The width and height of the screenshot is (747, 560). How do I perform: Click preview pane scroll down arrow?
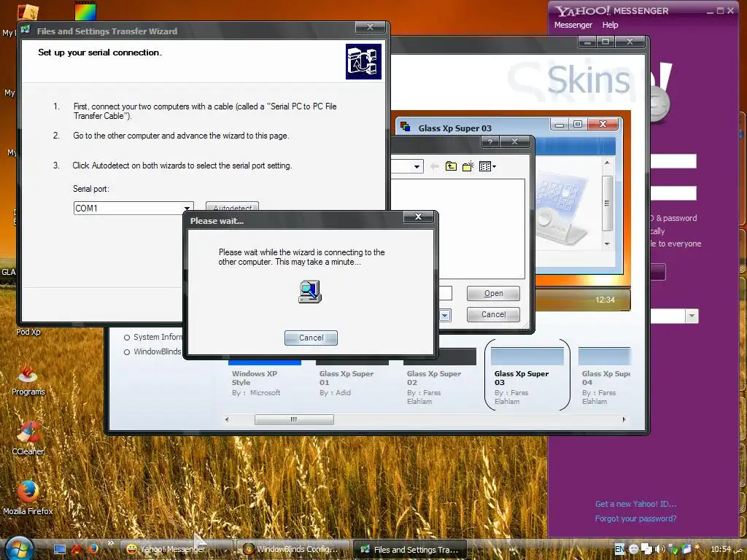tap(607, 244)
